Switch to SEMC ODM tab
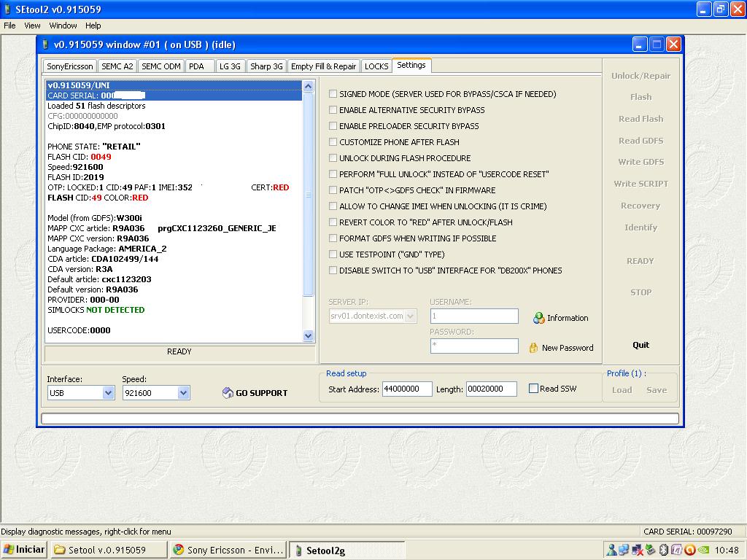 click(x=161, y=66)
